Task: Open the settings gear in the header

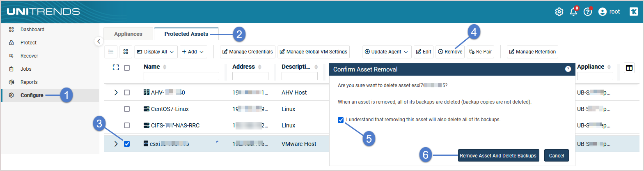Action: 559,12
